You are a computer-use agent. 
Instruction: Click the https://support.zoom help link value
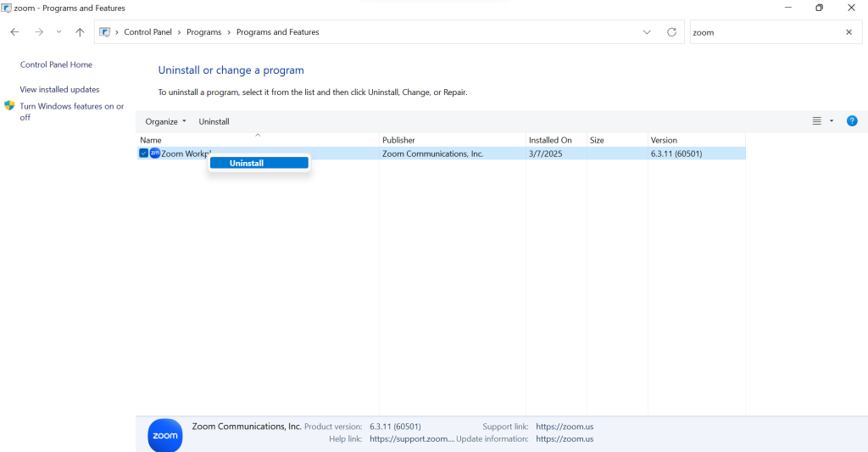click(412, 438)
